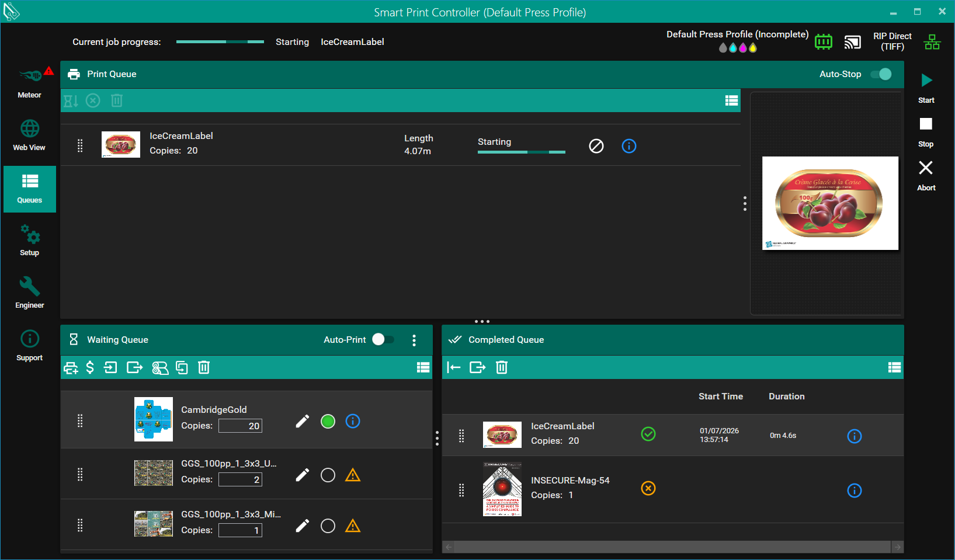Screen dimensions: 955x560
Task: Cancel the IceCreamLabel job in print queue
Action: point(596,146)
